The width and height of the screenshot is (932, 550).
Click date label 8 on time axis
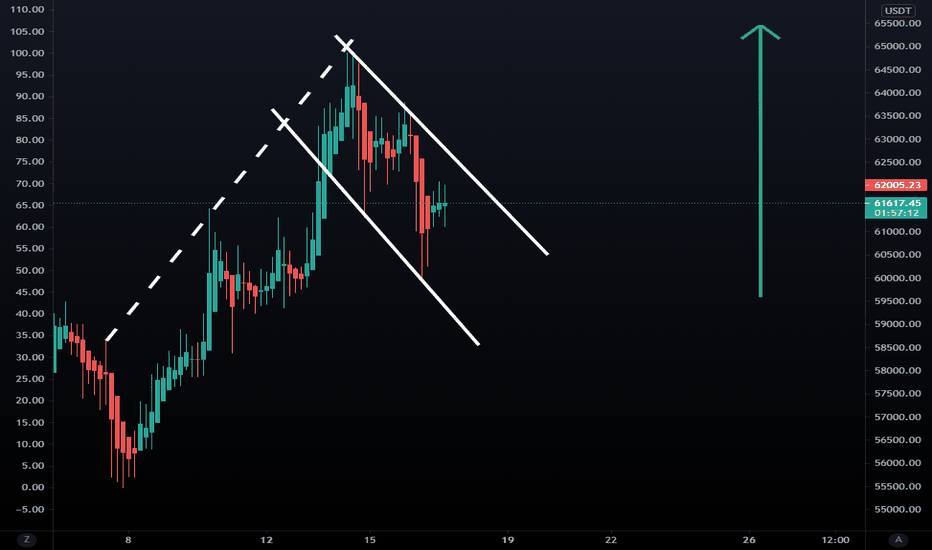click(128, 540)
